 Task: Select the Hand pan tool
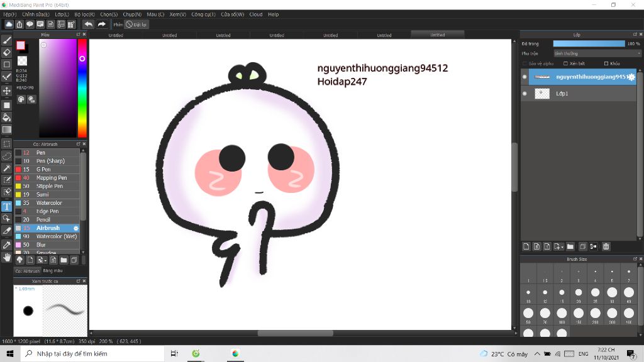[x=7, y=257]
